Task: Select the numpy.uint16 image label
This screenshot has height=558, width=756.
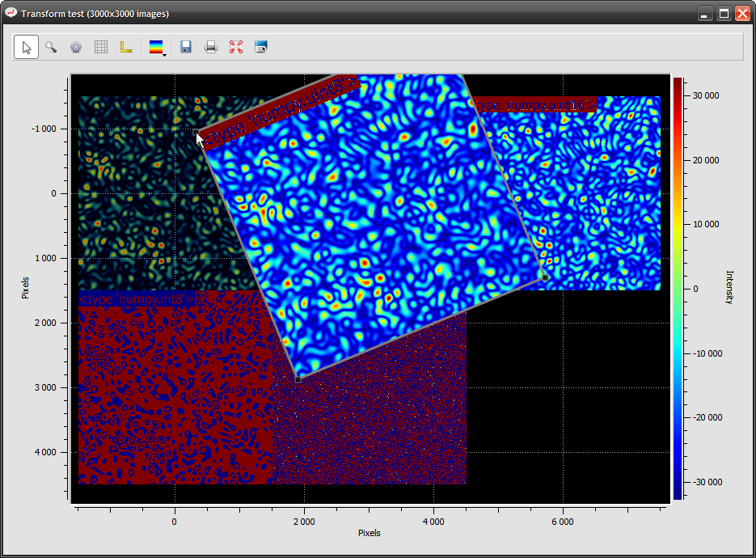Action: (534, 104)
